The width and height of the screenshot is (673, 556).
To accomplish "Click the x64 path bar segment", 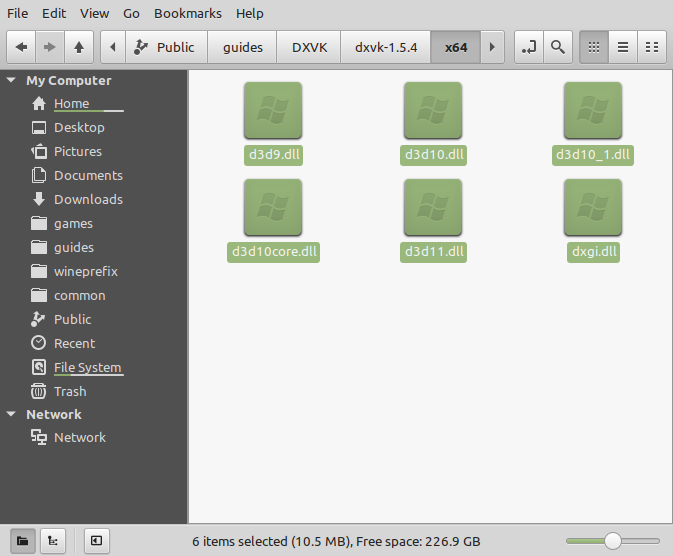I will tap(456, 47).
